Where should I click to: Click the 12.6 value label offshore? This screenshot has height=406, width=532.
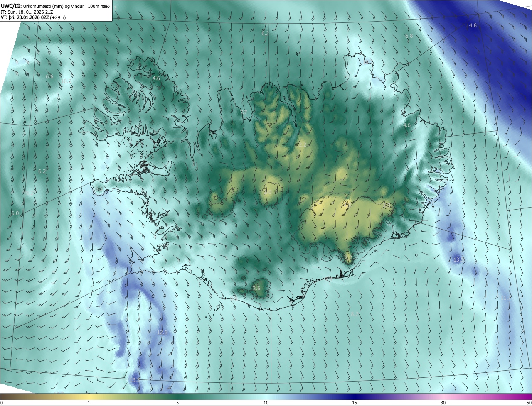coord(162,333)
